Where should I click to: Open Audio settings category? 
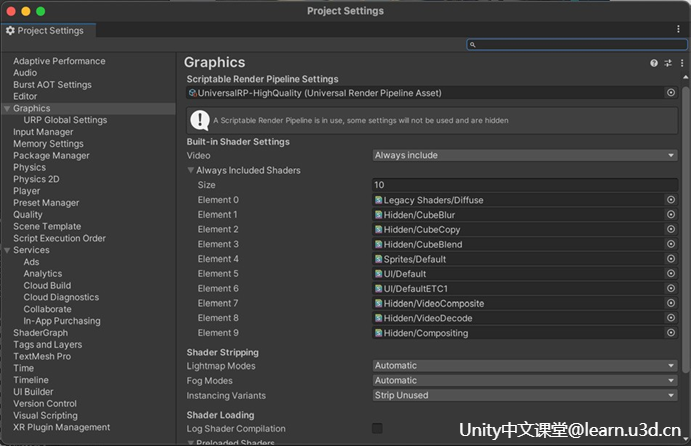(25, 73)
